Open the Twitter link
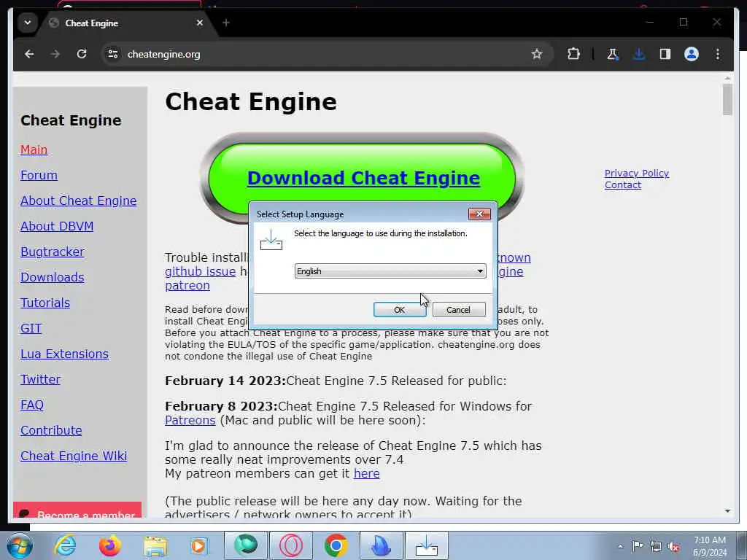The width and height of the screenshot is (747, 560). [41, 379]
